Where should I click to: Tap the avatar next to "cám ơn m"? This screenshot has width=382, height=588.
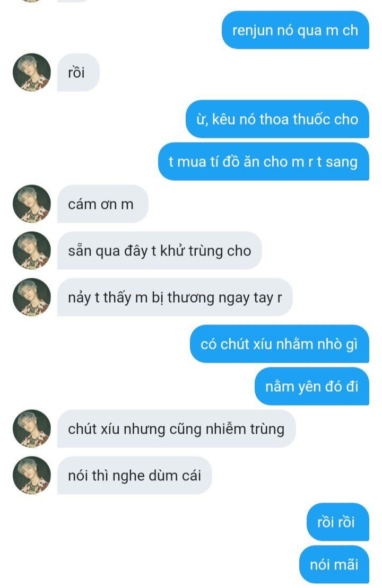pos(32,204)
